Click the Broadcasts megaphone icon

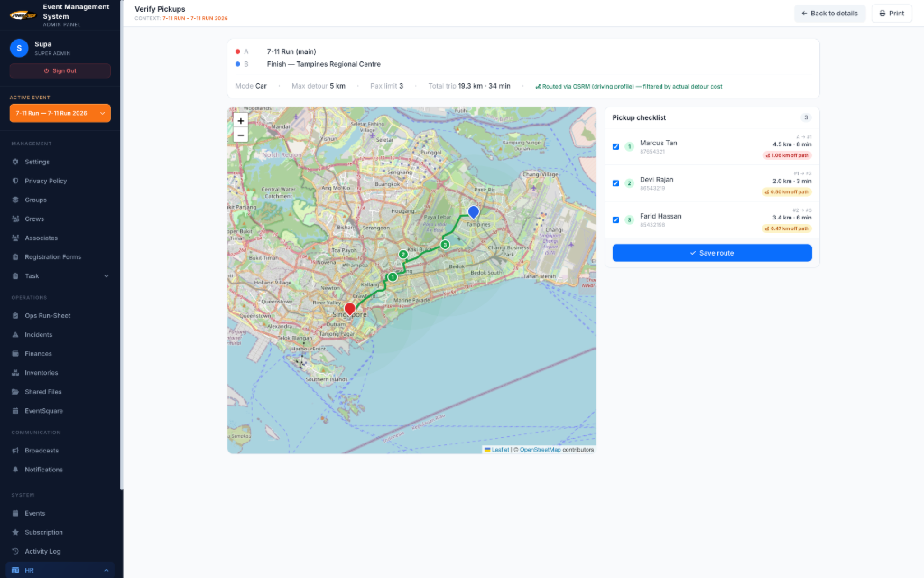coord(15,450)
